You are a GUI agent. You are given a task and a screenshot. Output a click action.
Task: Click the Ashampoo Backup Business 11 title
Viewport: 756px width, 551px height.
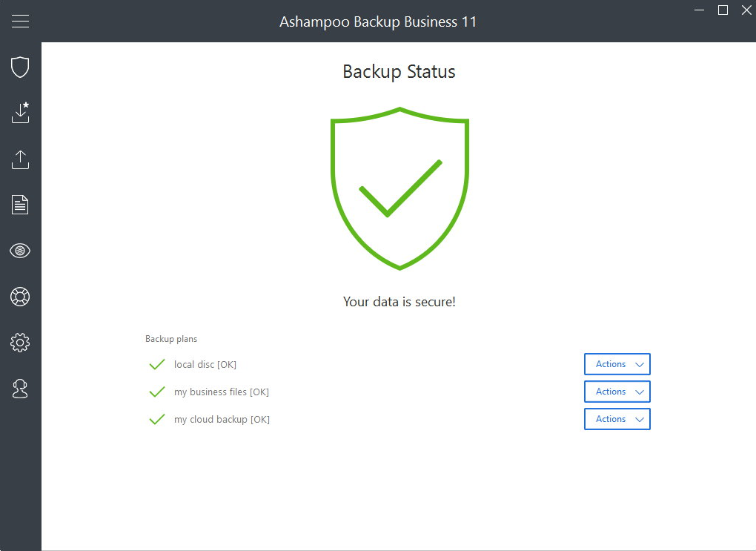(378, 22)
